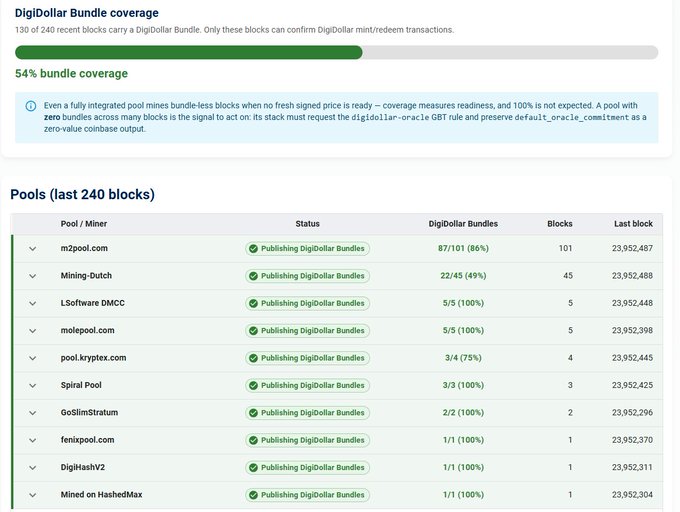Click the Blocks column header
Image resolution: width=680 pixels, height=512 pixels.
coord(560,224)
